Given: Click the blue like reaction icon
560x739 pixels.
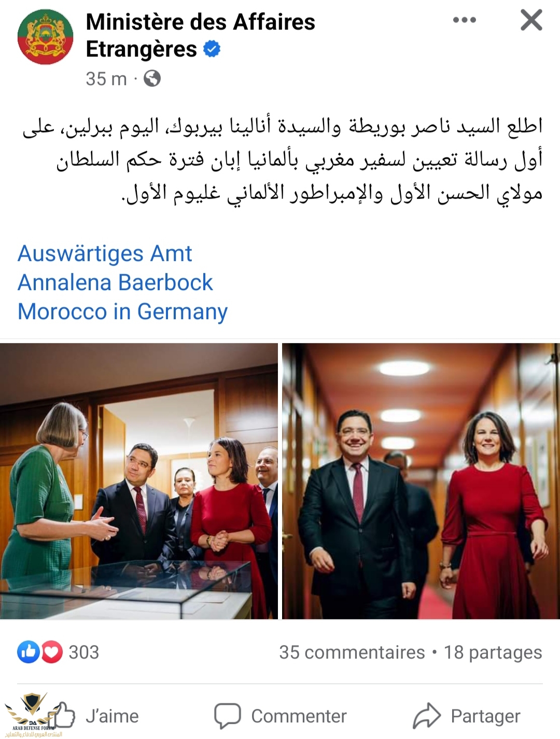Looking at the screenshot, I should pos(29,652).
